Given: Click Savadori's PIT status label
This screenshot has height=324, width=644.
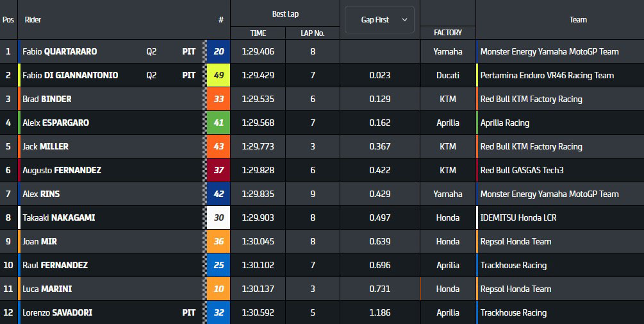Looking at the screenshot, I should tap(189, 312).
